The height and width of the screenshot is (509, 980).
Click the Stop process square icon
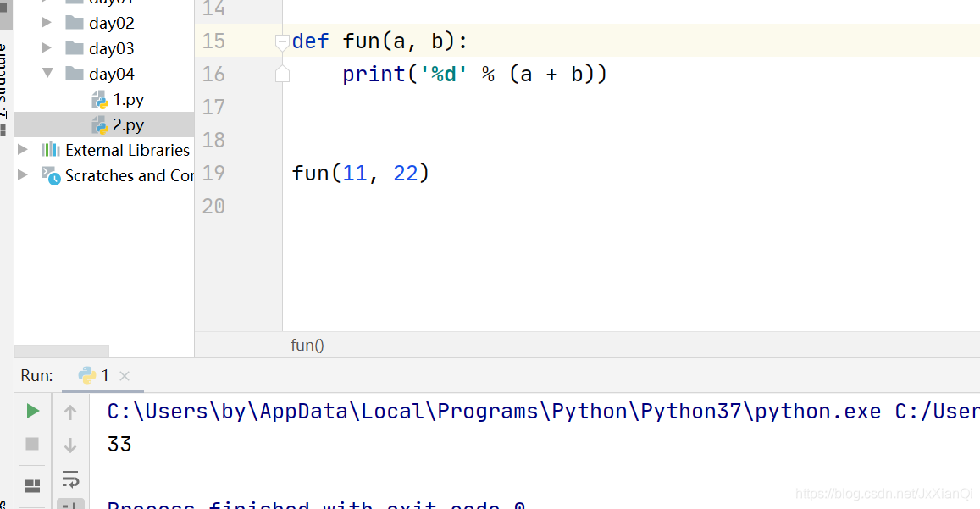click(32, 444)
